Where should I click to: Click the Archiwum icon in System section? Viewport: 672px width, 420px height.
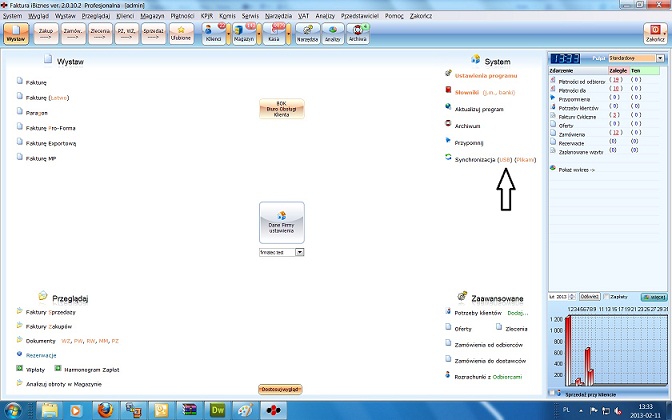448,123
